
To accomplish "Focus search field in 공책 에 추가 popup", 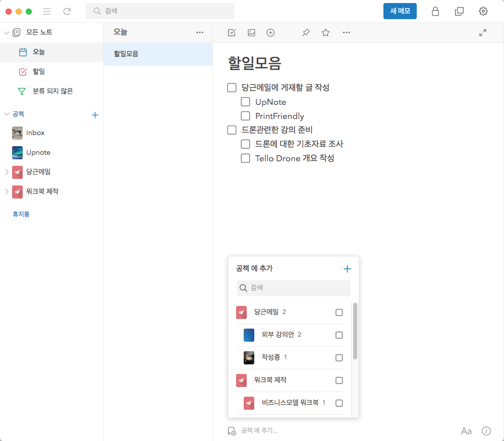I will (294, 288).
